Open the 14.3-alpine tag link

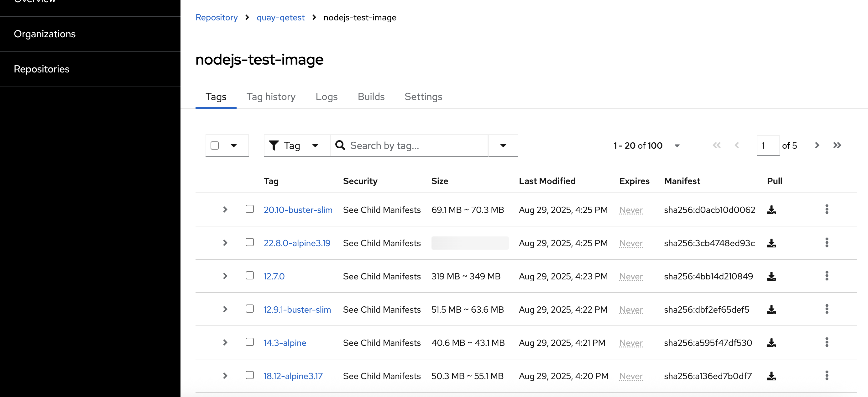click(285, 343)
